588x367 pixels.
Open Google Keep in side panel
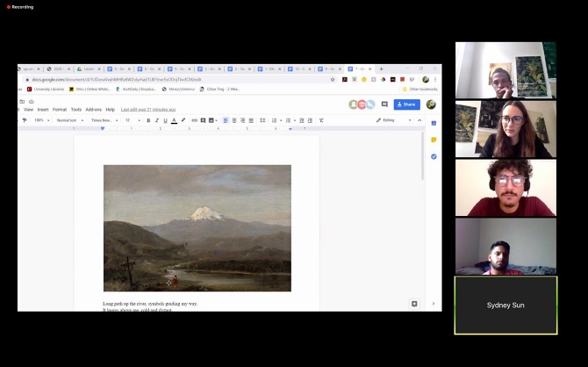point(434,140)
